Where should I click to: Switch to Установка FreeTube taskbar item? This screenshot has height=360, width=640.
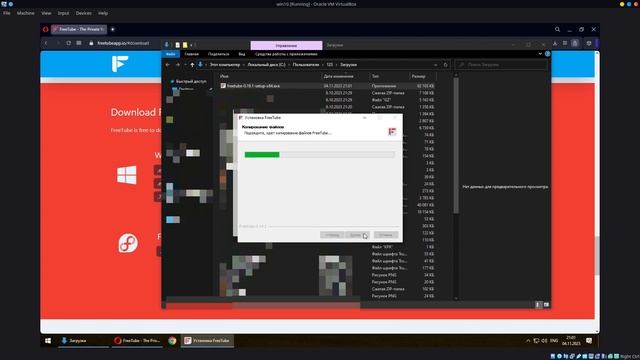tap(207, 341)
